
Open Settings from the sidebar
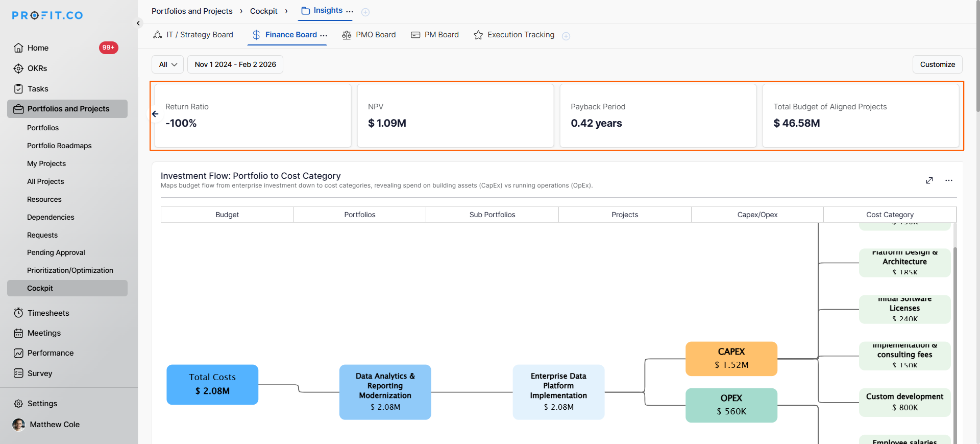pyautogui.click(x=42, y=404)
